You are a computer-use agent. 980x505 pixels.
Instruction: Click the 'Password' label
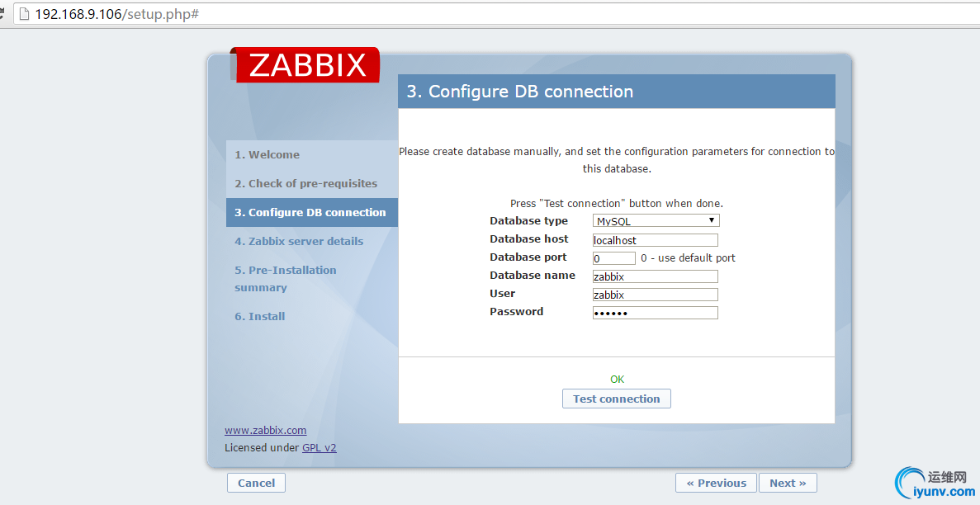pos(516,311)
